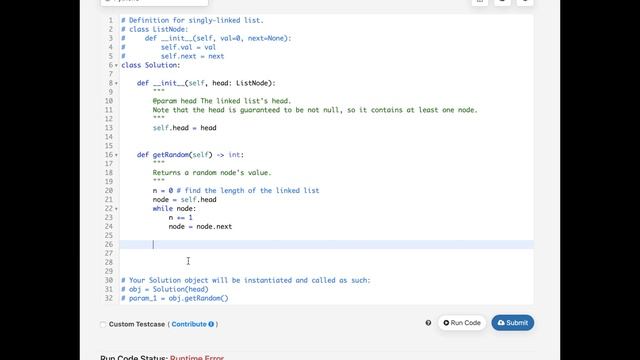Click the '# obj = Solution(head)' comment
The width and height of the screenshot is (640, 360).
[x=165, y=289]
